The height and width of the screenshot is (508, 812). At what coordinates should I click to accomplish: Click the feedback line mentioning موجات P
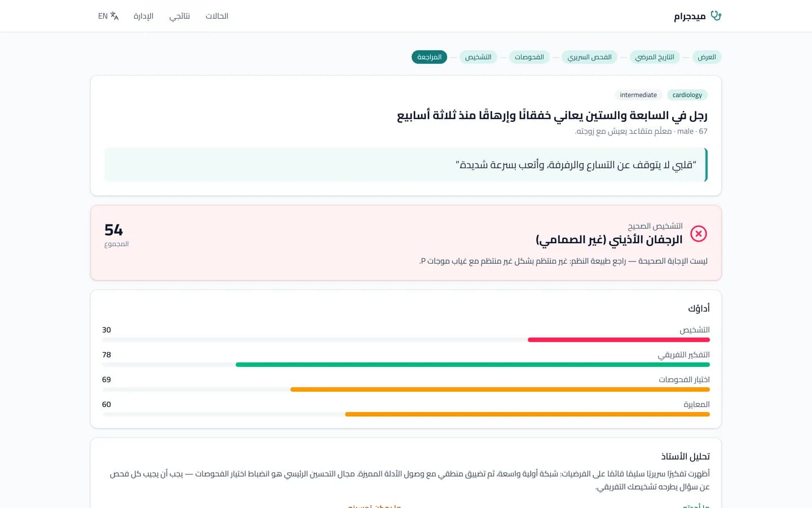pyautogui.click(x=563, y=261)
